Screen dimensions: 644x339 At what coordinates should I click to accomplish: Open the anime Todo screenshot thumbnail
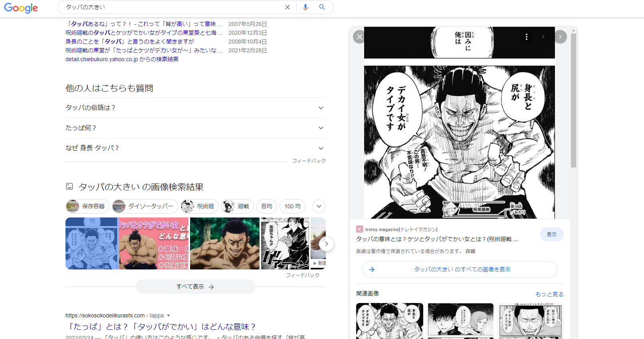[x=224, y=243]
